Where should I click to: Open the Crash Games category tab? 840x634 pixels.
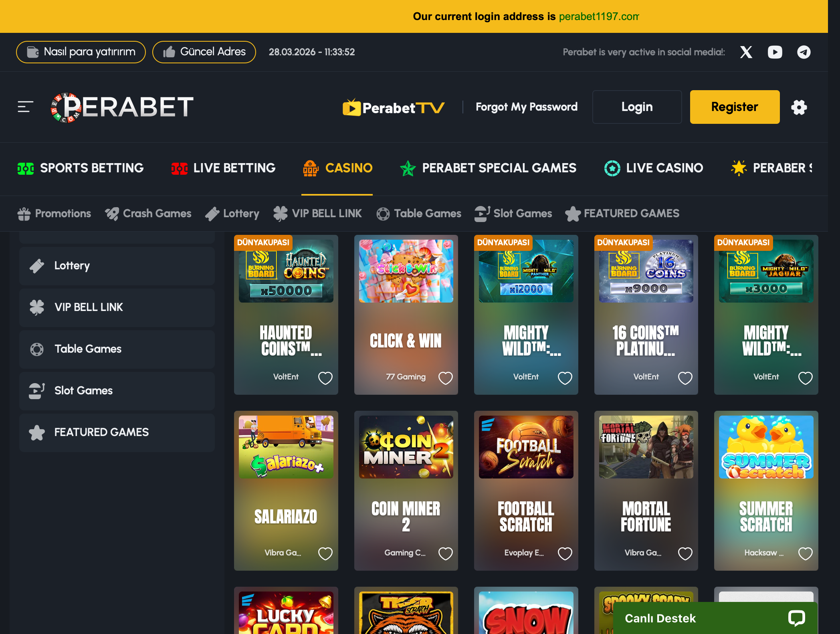tap(148, 214)
